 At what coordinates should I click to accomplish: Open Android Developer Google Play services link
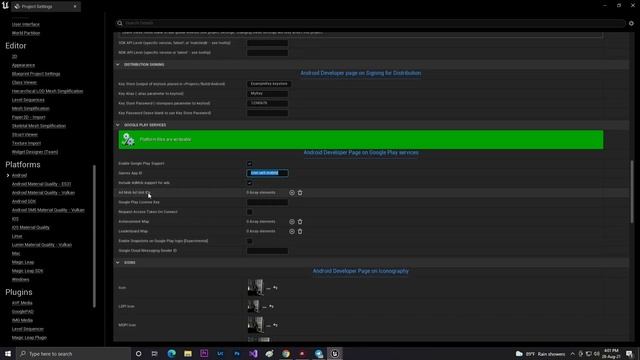361,153
